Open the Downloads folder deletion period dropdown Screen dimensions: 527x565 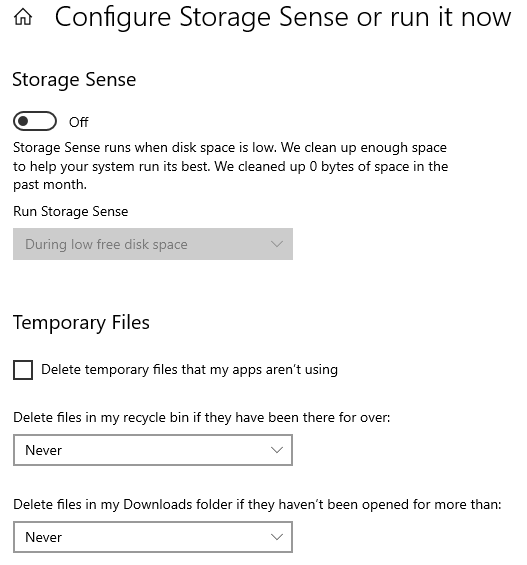point(153,537)
